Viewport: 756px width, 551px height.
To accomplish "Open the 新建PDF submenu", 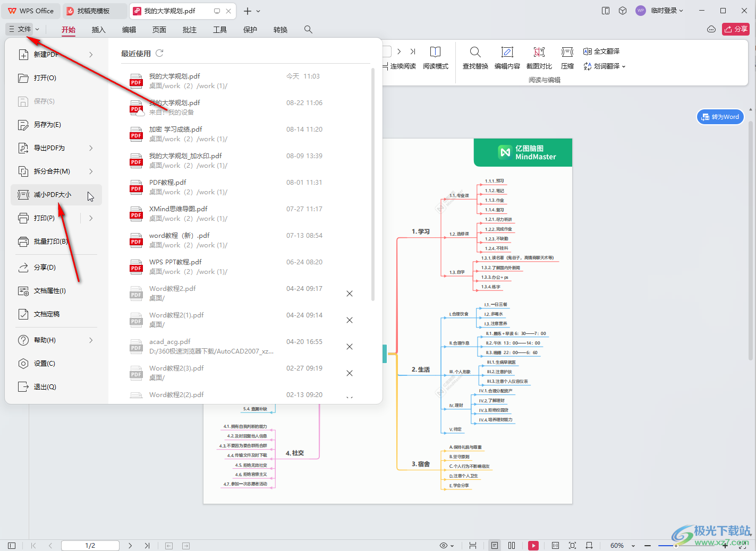I will pos(56,54).
